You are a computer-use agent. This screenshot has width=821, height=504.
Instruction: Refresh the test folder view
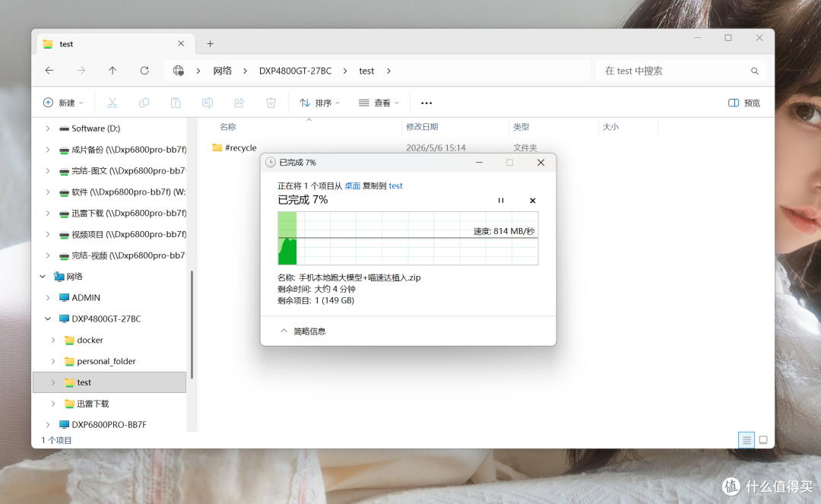coord(144,70)
